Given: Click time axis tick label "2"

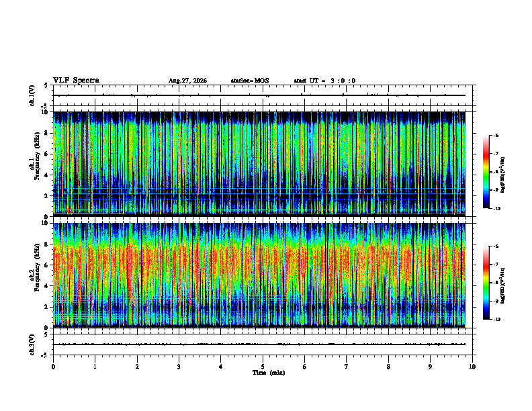Looking at the screenshot, I should click(x=137, y=367).
